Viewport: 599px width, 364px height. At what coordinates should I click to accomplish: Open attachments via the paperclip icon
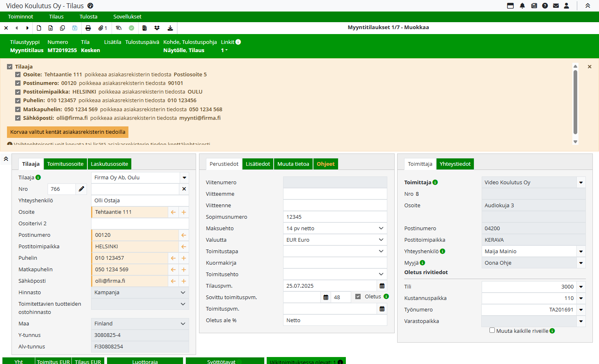point(101,28)
